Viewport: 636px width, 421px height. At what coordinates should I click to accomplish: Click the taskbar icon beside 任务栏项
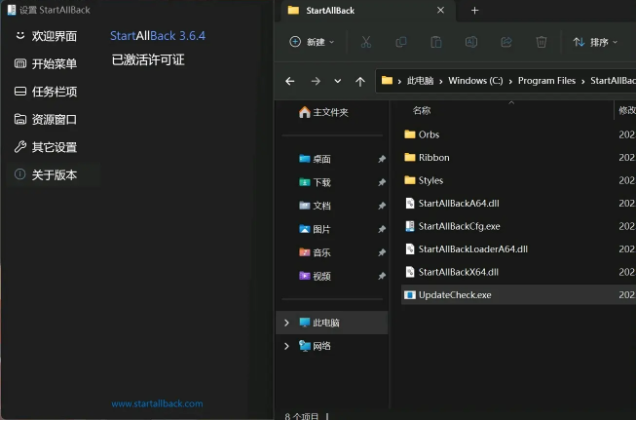[20, 91]
